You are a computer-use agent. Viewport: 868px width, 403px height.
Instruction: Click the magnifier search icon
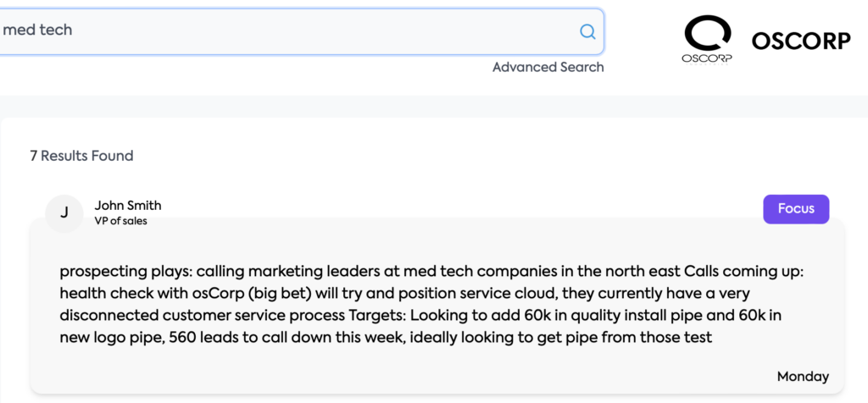pyautogui.click(x=587, y=31)
